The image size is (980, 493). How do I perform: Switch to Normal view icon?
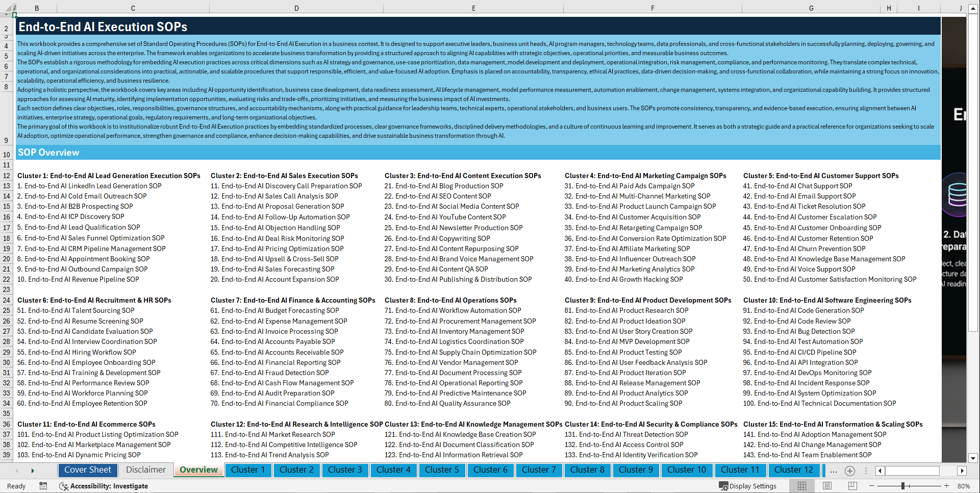pos(802,486)
